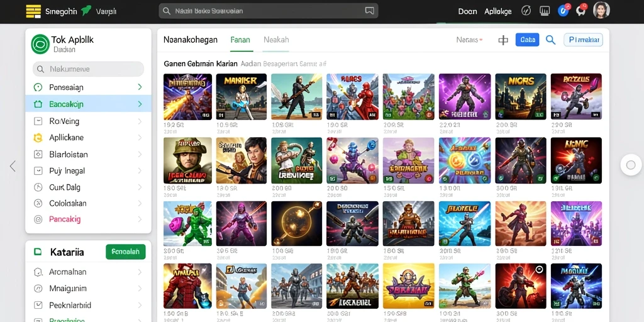Expand the Curk Dalg row chevron

pyautogui.click(x=140, y=187)
